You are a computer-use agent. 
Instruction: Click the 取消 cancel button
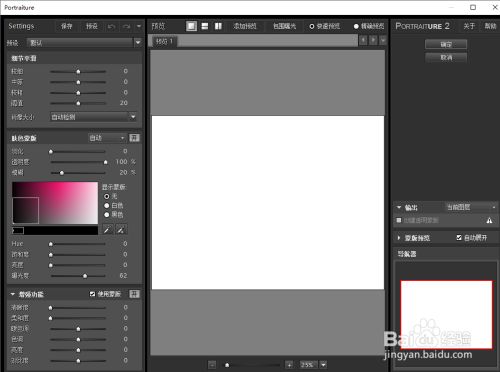click(x=446, y=58)
